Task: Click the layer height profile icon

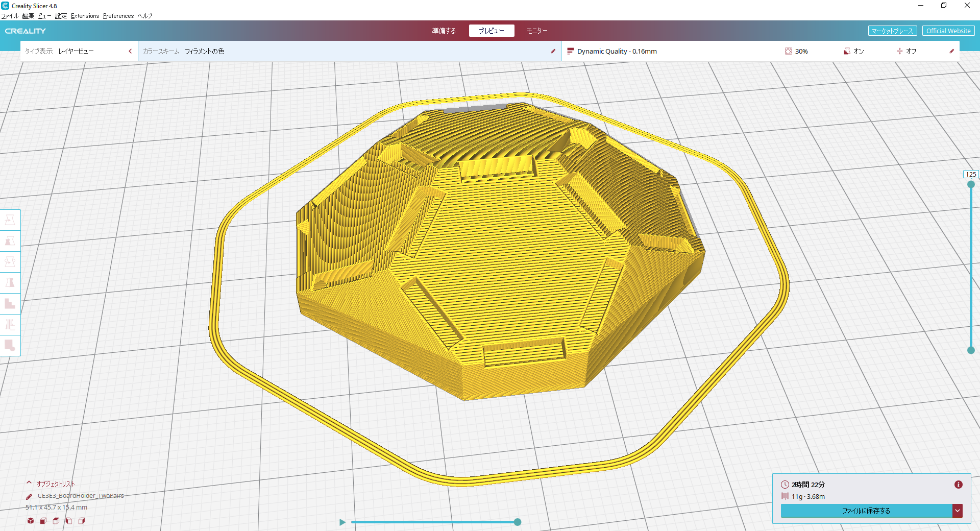Action: pos(570,51)
